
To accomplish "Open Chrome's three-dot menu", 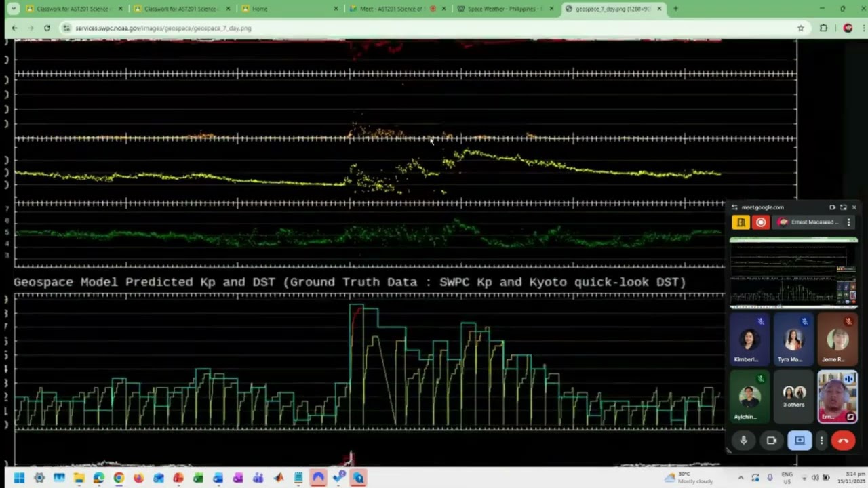I will point(863,28).
